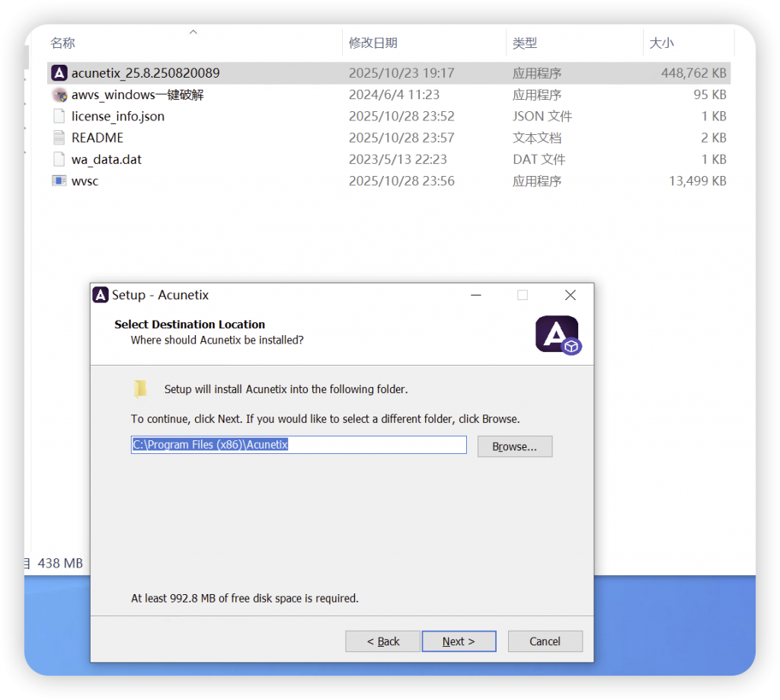Cancel the Acunetix installation
Screen dimensions: 780x700
545,641
